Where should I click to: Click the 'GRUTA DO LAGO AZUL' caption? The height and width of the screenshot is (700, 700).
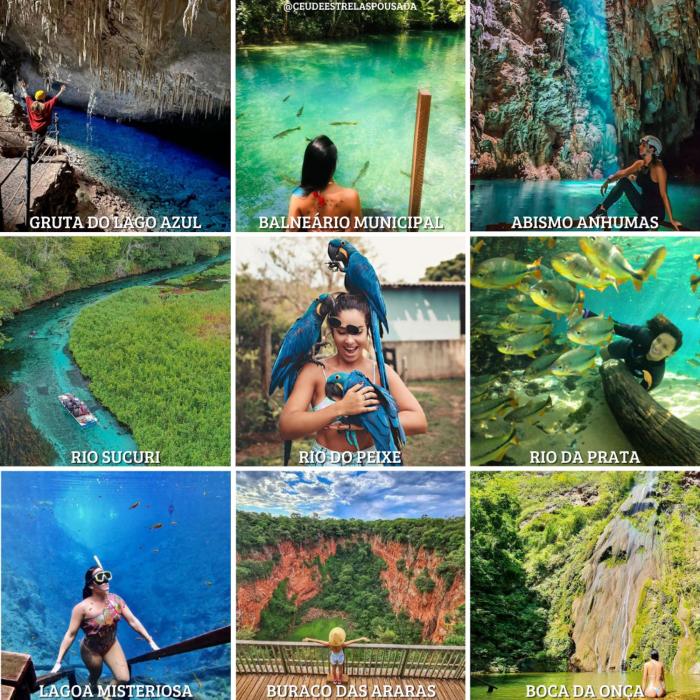coord(115,222)
